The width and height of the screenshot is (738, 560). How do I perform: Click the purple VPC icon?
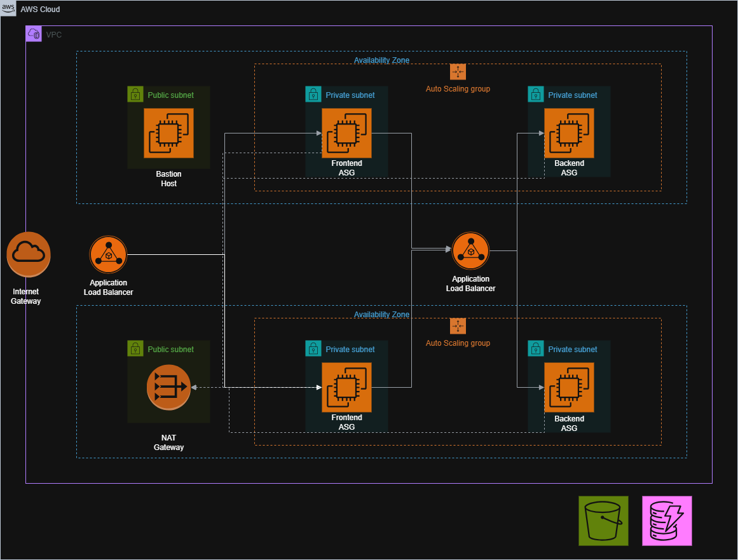click(x=34, y=34)
